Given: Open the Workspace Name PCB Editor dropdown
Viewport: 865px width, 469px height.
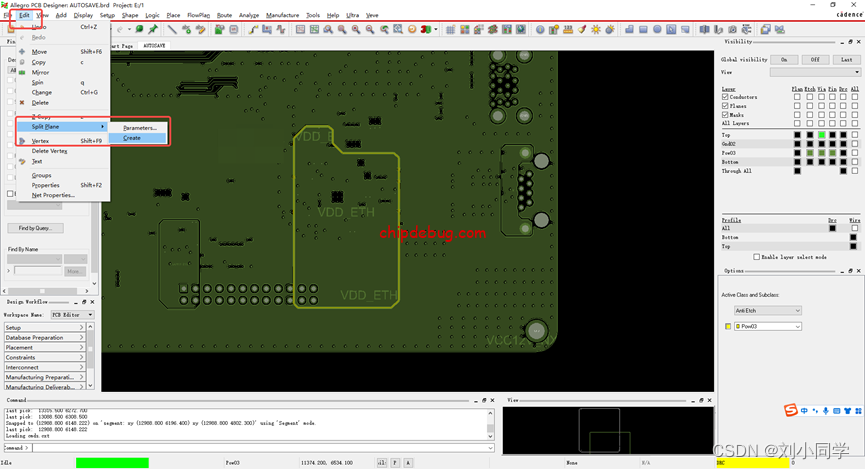Looking at the screenshot, I should coord(73,315).
